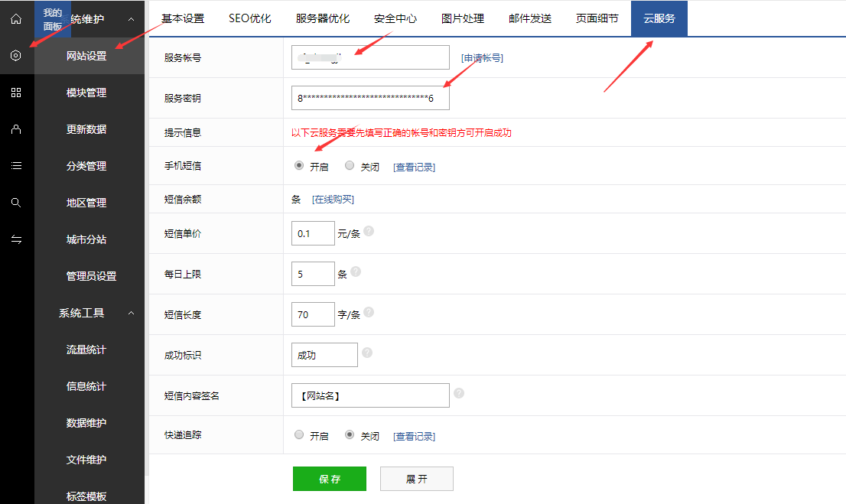
Task: Open the user/member icon in left rail
Action: click(x=16, y=129)
